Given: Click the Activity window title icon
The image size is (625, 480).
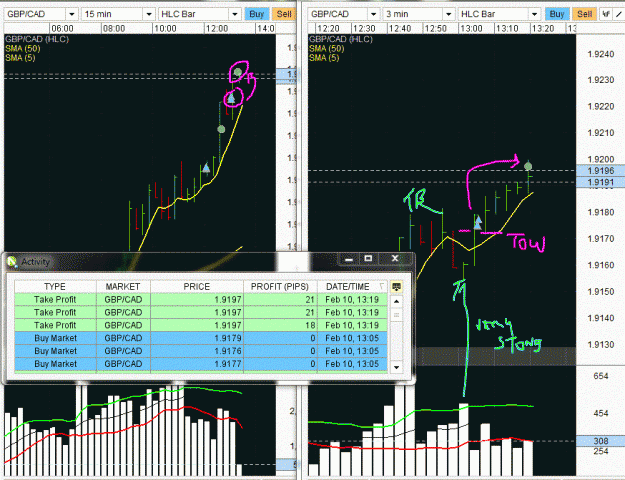Looking at the screenshot, I should click(12, 262).
